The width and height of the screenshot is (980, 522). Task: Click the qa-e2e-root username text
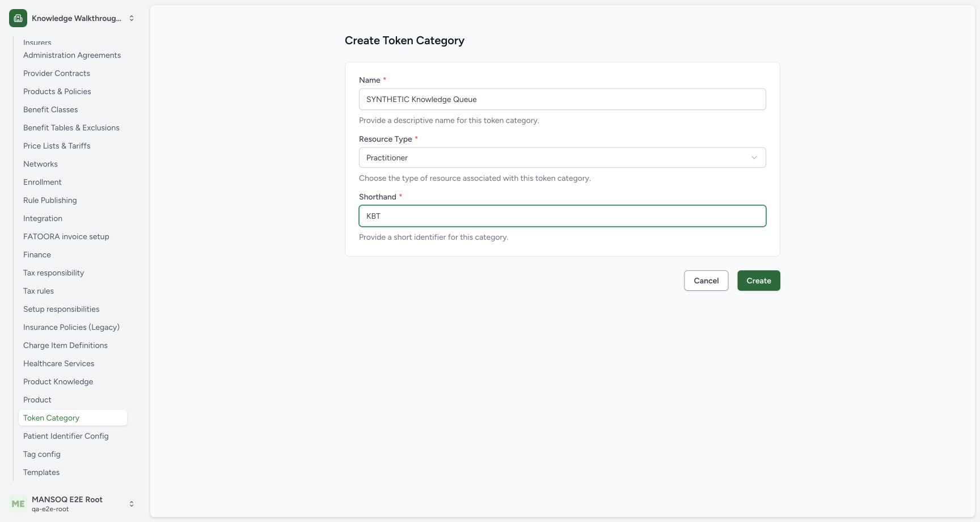tap(50, 509)
